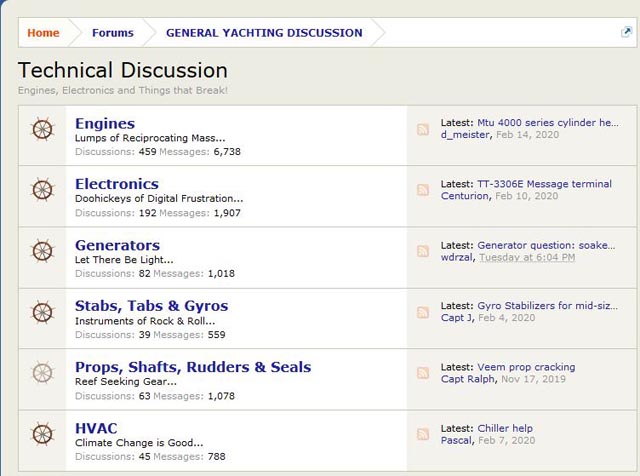Open the Engines forum
The height and width of the screenshot is (476, 640).
point(105,123)
